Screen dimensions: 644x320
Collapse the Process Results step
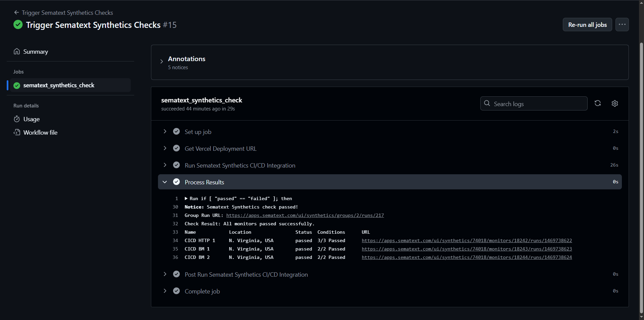click(x=165, y=182)
